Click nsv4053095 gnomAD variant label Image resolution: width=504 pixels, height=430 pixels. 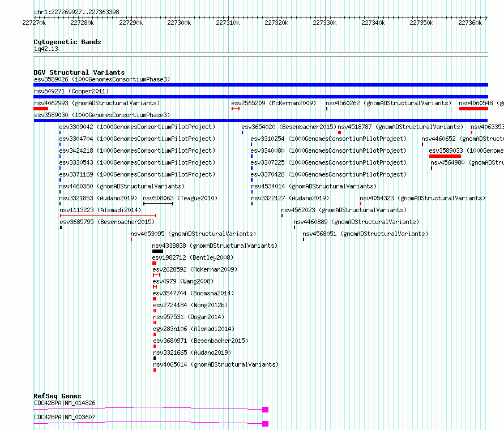193,234
